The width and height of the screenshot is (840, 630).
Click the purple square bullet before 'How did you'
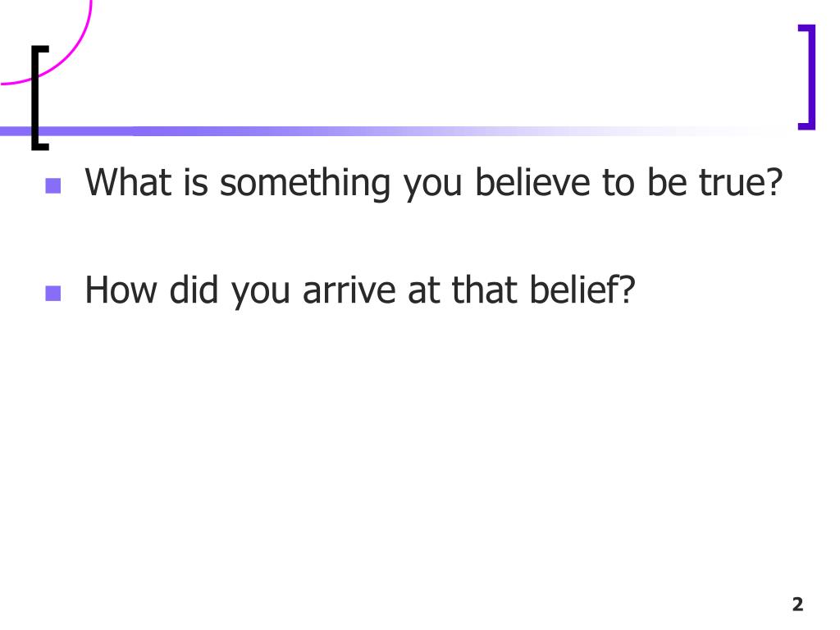[53, 293]
